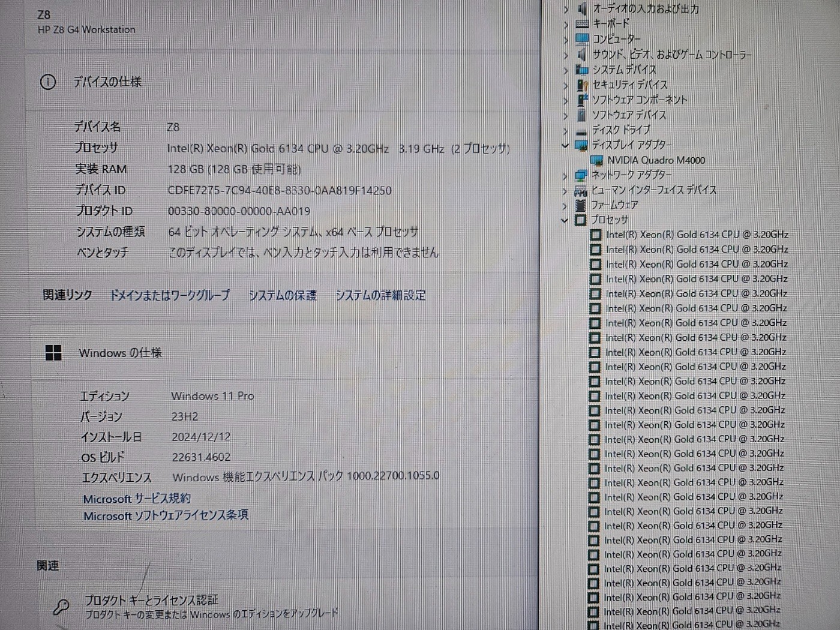Image resolution: width=840 pixels, height=630 pixels.
Task: Click the プロダクト ID value 00330-80000-00000-AA019
Action: 239,211
